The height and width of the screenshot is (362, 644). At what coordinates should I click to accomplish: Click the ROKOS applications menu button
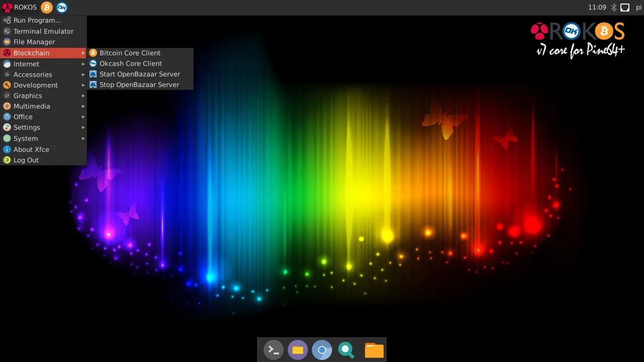click(20, 8)
